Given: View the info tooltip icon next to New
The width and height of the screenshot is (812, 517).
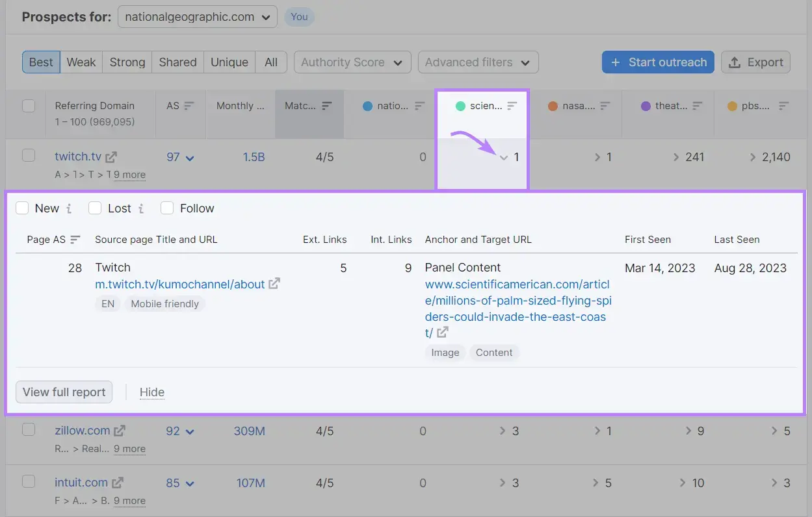Looking at the screenshot, I should coord(70,208).
